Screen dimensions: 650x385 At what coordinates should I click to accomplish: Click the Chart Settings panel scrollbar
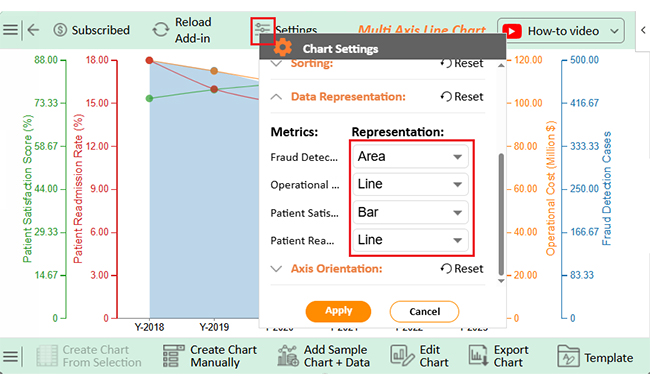click(x=501, y=214)
